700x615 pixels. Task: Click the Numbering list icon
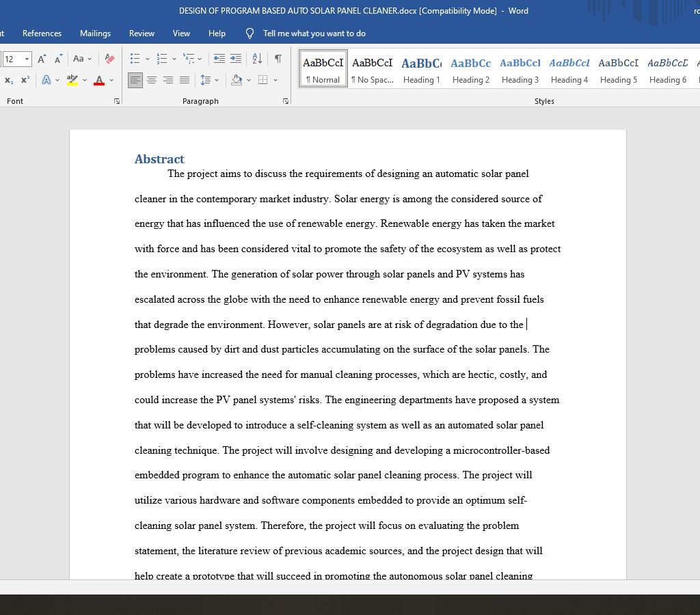tap(161, 59)
